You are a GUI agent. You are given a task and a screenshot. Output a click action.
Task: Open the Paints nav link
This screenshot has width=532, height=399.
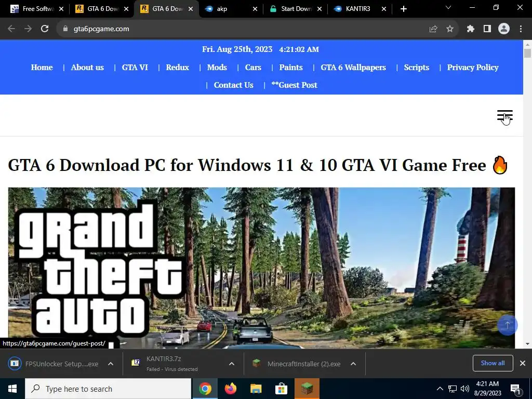(x=291, y=67)
